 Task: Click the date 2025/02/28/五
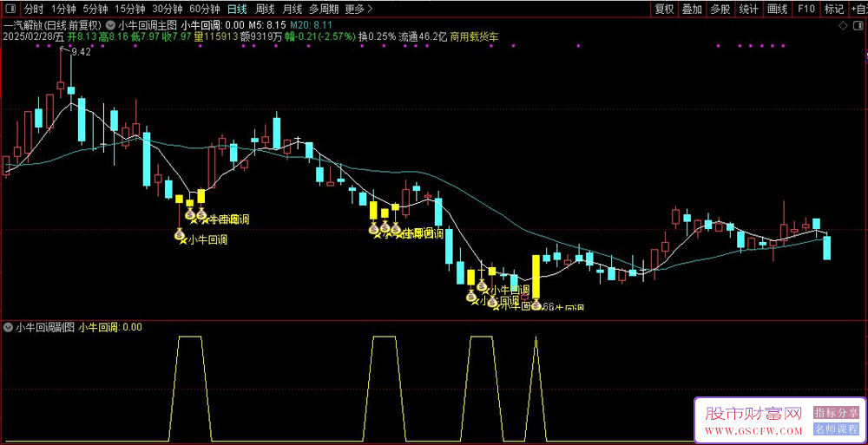[34, 37]
